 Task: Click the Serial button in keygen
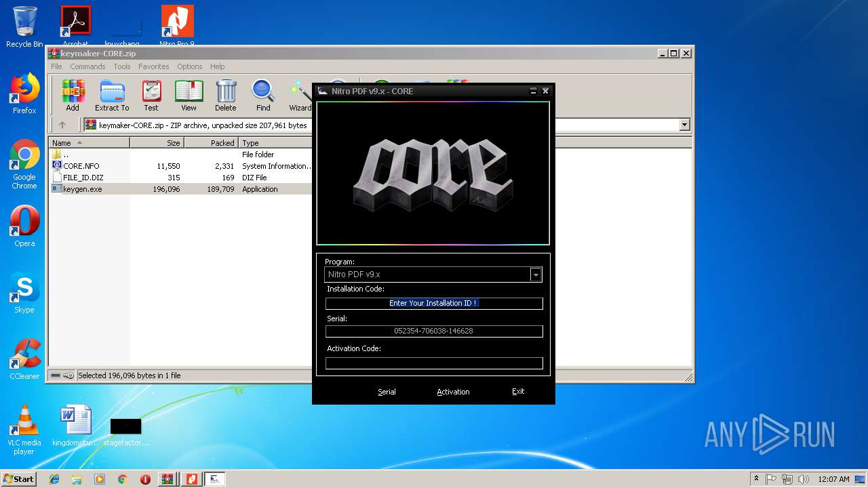point(387,392)
